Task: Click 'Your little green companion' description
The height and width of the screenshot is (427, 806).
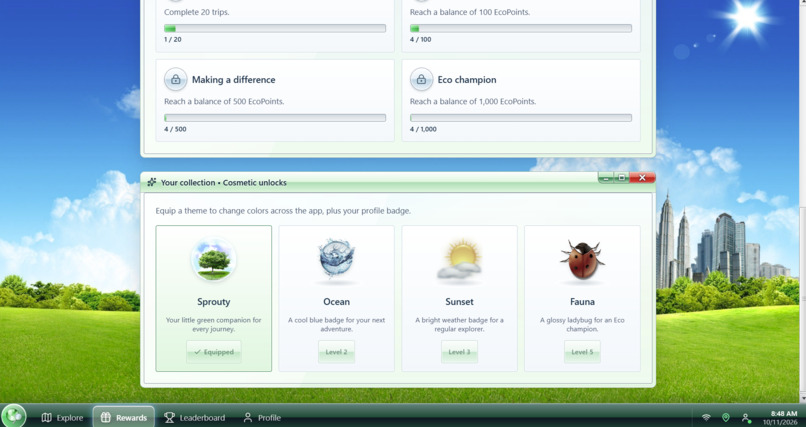Action: pyautogui.click(x=214, y=324)
